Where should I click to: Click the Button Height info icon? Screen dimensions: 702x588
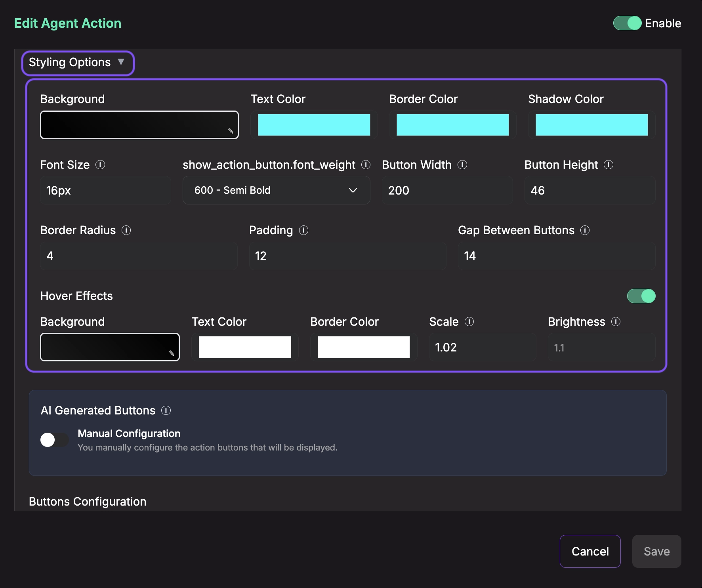(x=609, y=164)
